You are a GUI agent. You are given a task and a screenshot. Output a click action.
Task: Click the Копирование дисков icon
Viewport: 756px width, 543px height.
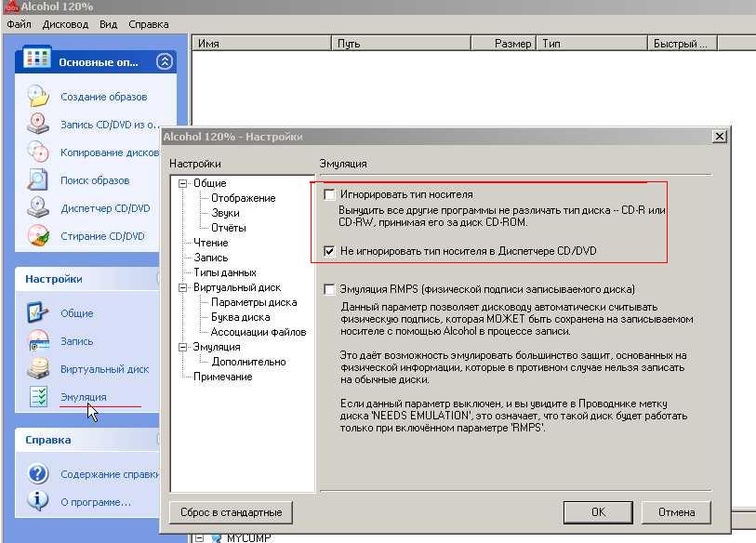[38, 152]
